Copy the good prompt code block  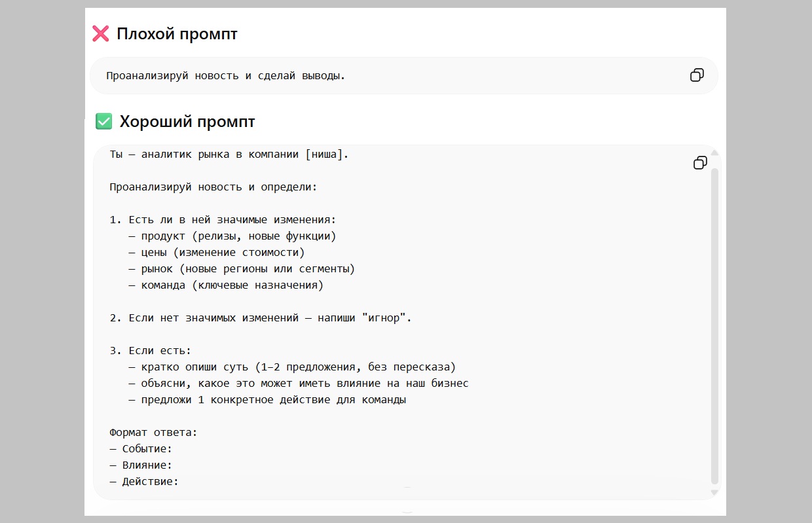[700, 162]
